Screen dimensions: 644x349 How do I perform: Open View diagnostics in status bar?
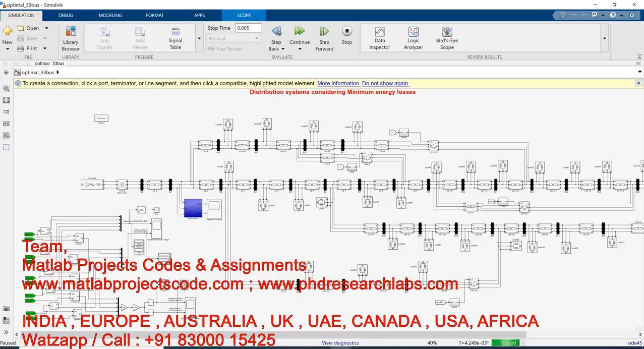pos(340,343)
